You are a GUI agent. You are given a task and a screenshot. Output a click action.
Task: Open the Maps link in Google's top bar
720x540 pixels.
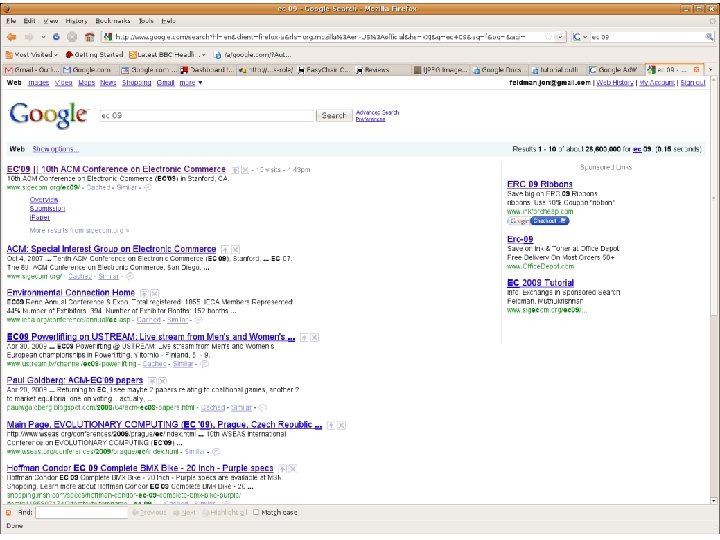coord(86,83)
